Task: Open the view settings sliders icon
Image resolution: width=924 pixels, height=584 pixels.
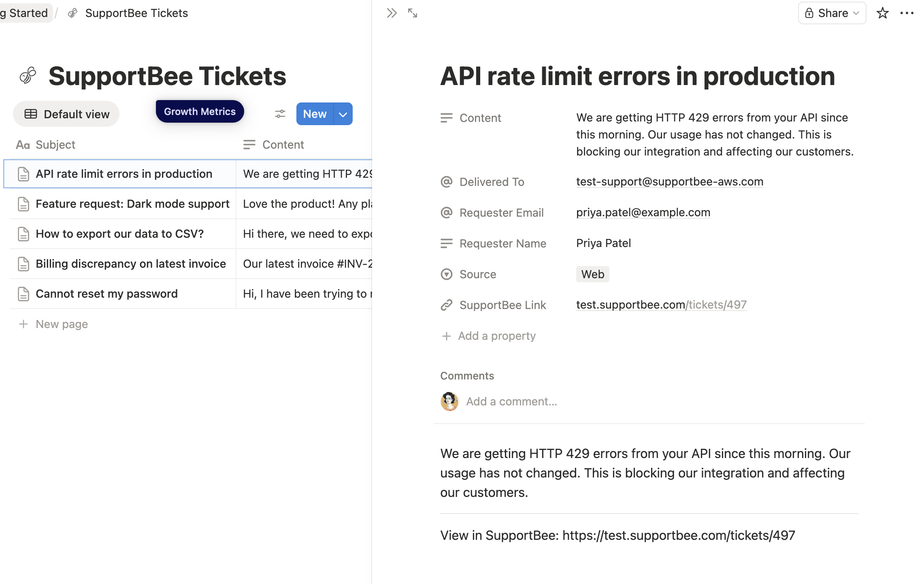Action: [x=280, y=114]
